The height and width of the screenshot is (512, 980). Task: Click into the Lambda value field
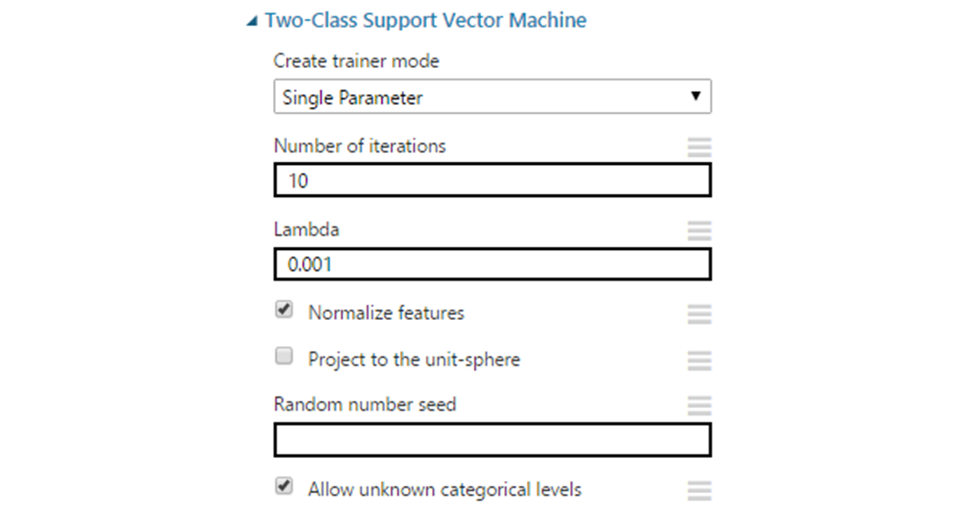(x=492, y=264)
